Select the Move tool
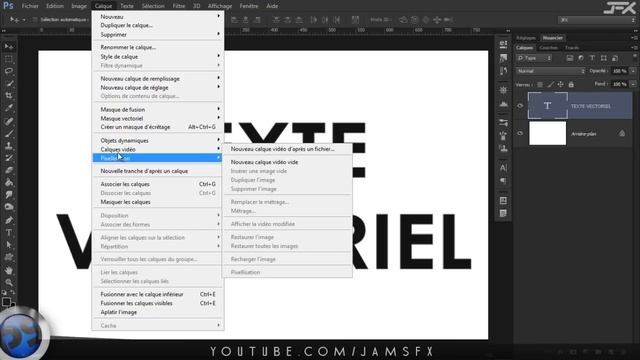Viewport: 640px width, 360px height. (9, 47)
